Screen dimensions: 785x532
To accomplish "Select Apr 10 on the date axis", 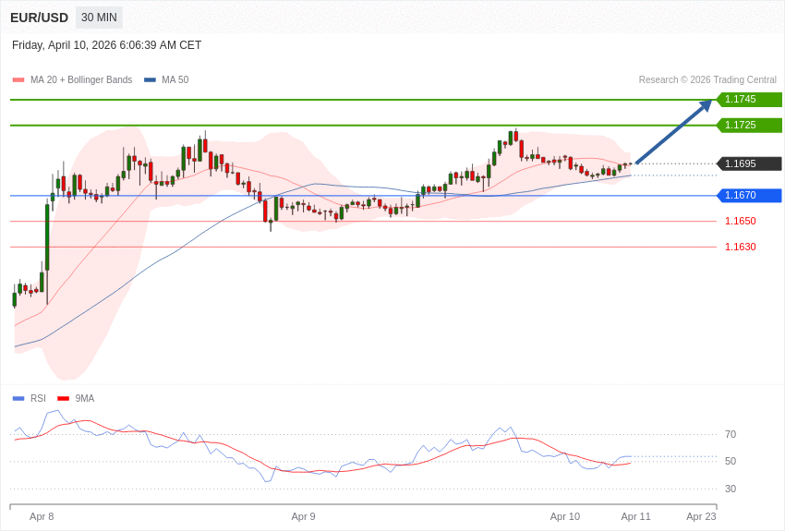I will point(564,516).
